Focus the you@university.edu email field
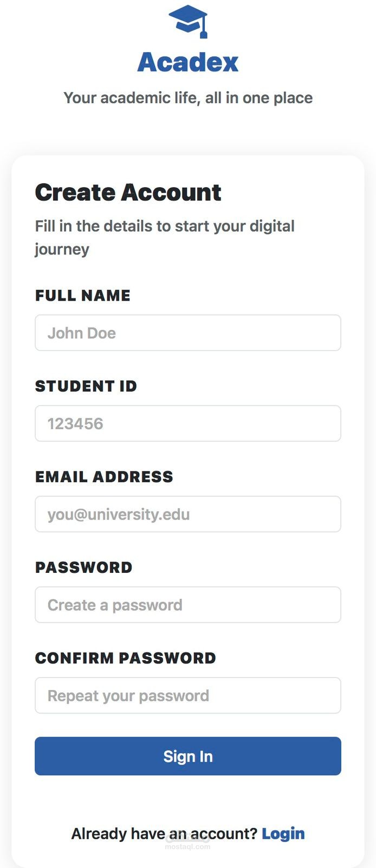 pos(188,514)
